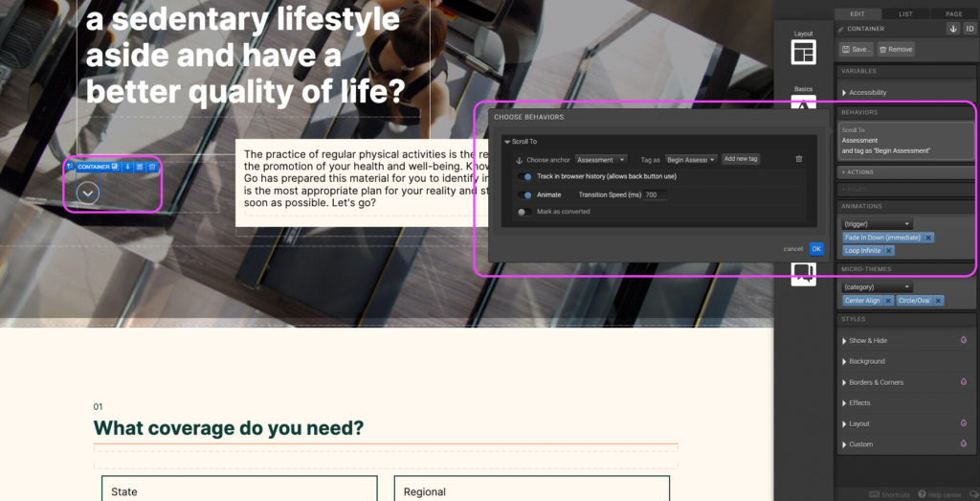Click the anchor icon in Container header

pos(953,29)
